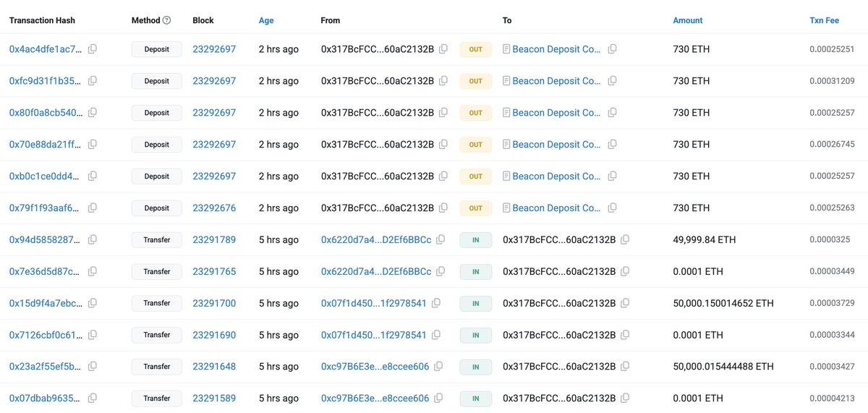Screen dimensions: 868x413
Task: Click contract document icon in 0xfc9d31f1b35 row
Action: pyautogui.click(x=506, y=81)
